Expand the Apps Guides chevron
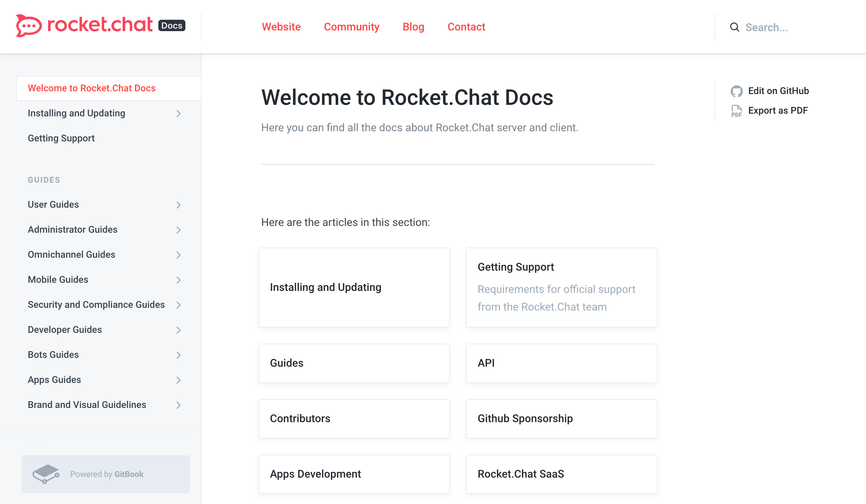866x504 pixels. tap(178, 380)
